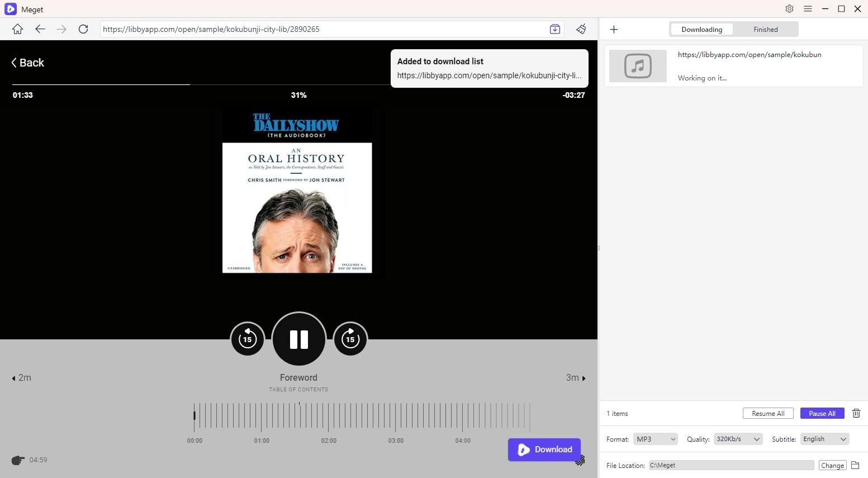This screenshot has height=478, width=868.
Task: Navigate forward with the right arrow
Action: pos(61,29)
